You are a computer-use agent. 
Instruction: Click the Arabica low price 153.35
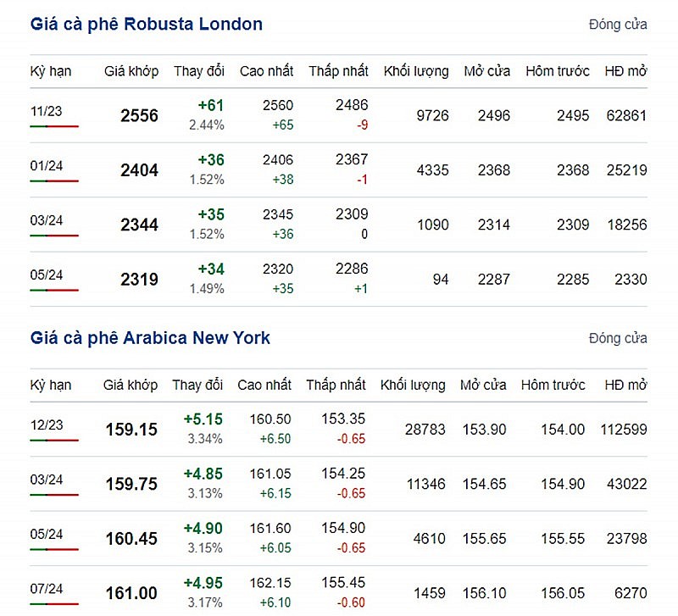343,419
